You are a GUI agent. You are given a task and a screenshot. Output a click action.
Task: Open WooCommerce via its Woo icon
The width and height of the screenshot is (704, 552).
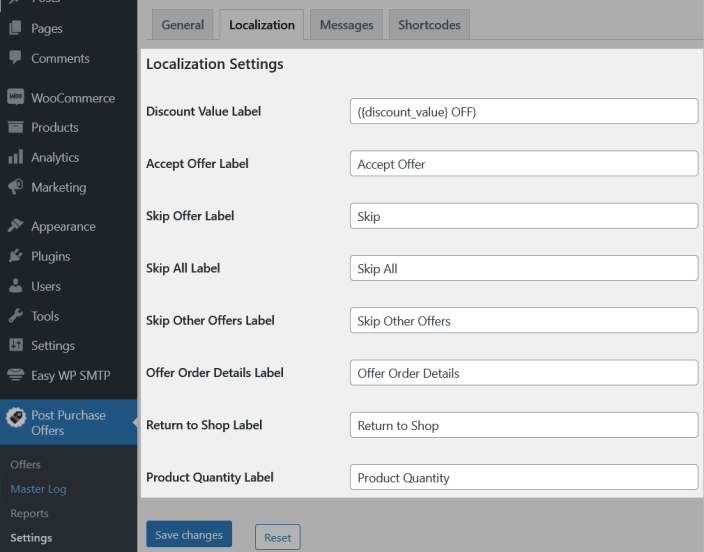[16, 98]
